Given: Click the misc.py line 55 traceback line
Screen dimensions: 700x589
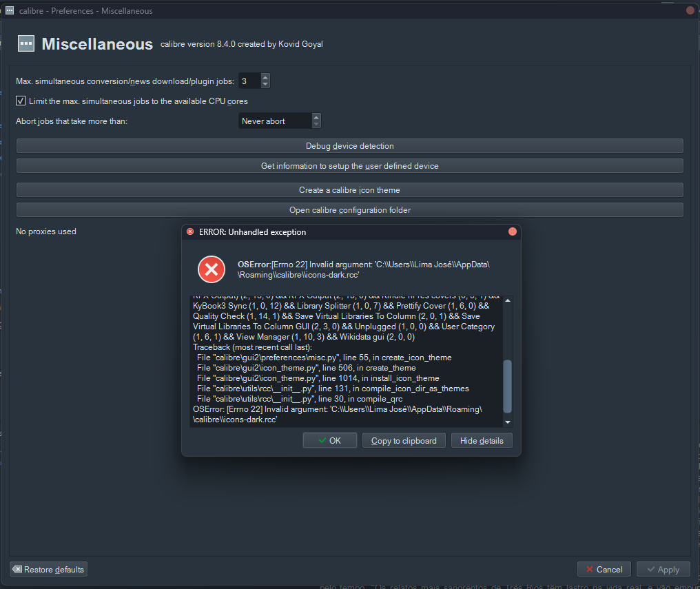Looking at the screenshot, I should click(x=324, y=358).
